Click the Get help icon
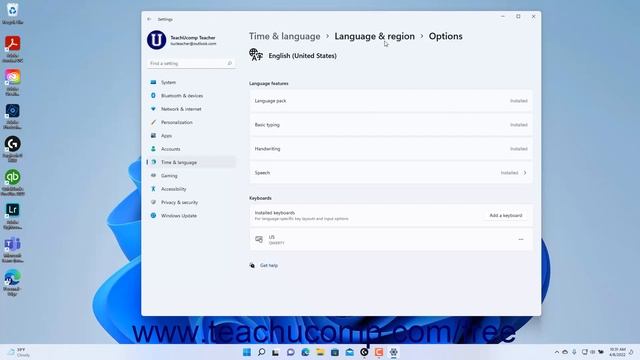 coord(252,266)
